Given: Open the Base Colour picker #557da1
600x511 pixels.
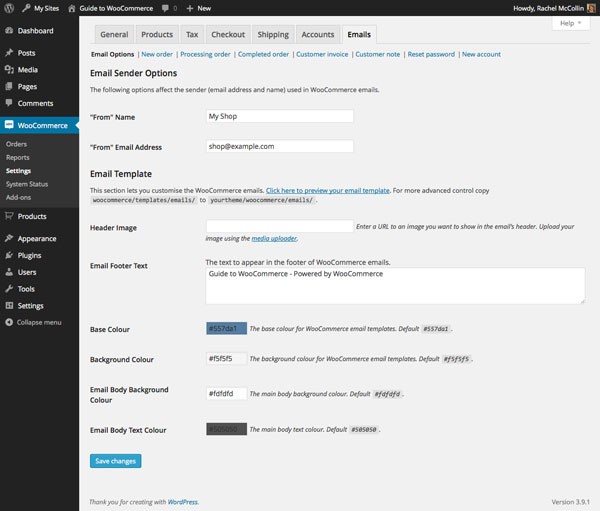Looking at the screenshot, I should (227, 328).
